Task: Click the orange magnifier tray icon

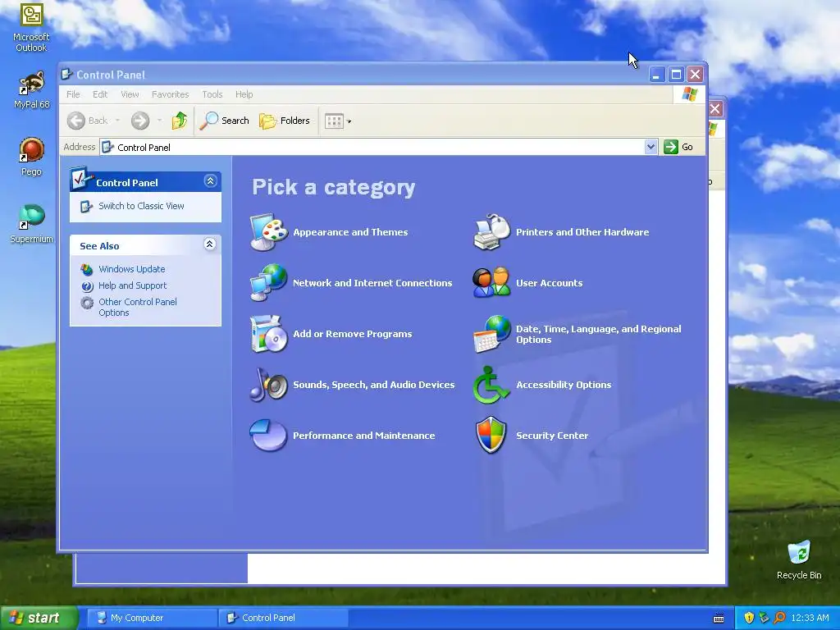Action: tap(779, 618)
